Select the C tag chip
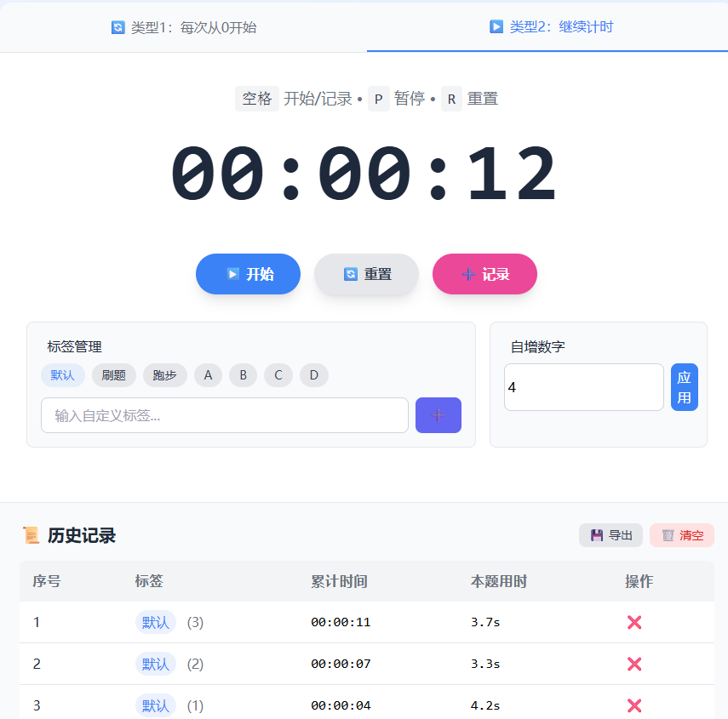Screen dimensions: 728x719 [278, 375]
